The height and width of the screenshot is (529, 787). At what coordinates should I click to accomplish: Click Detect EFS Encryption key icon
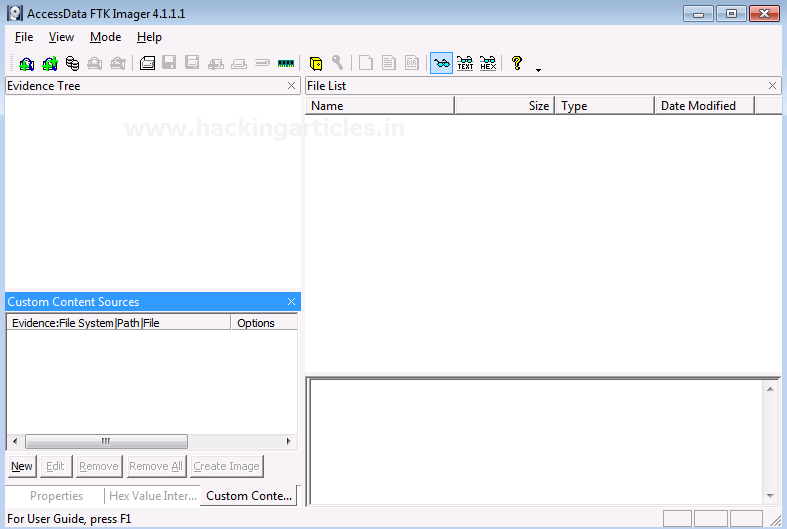[338, 63]
